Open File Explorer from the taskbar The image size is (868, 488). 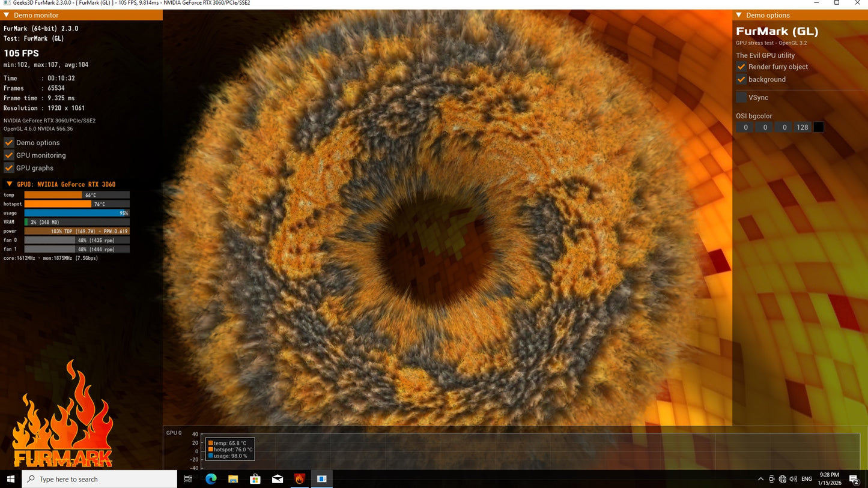click(233, 479)
